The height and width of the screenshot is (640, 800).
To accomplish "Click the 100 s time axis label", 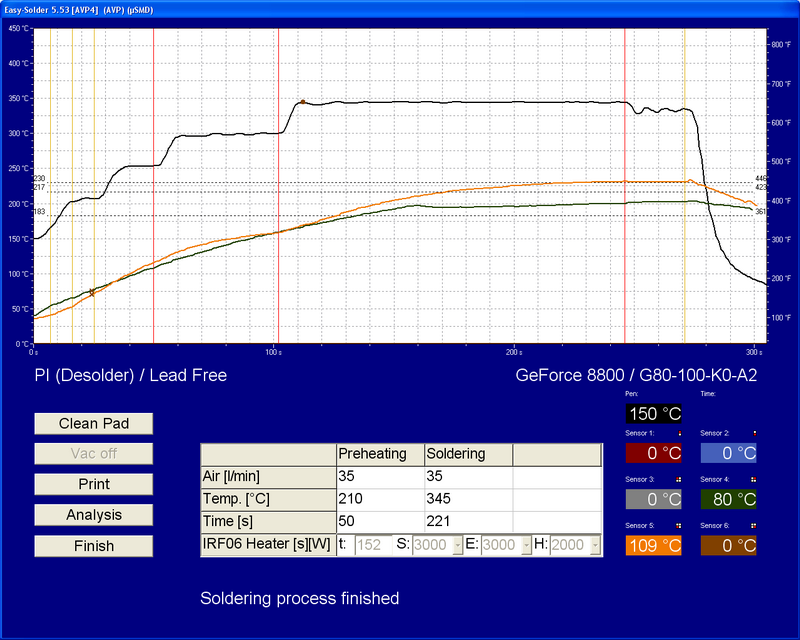I will (x=273, y=352).
